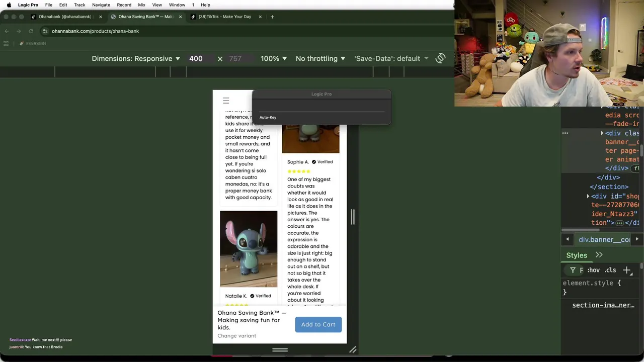
Task: Toggle the :hov element state panel
Action: click(x=594, y=270)
